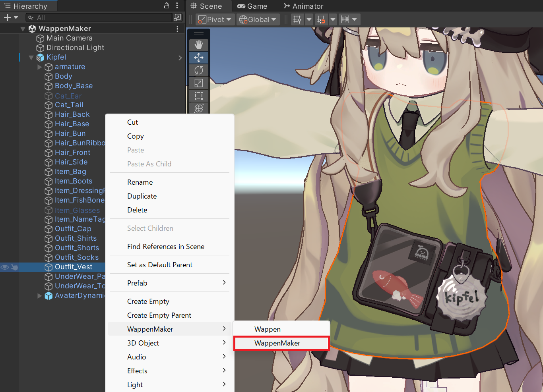Click the Hierarchy lock icon
This screenshot has width=543, height=392.
coord(167,6)
